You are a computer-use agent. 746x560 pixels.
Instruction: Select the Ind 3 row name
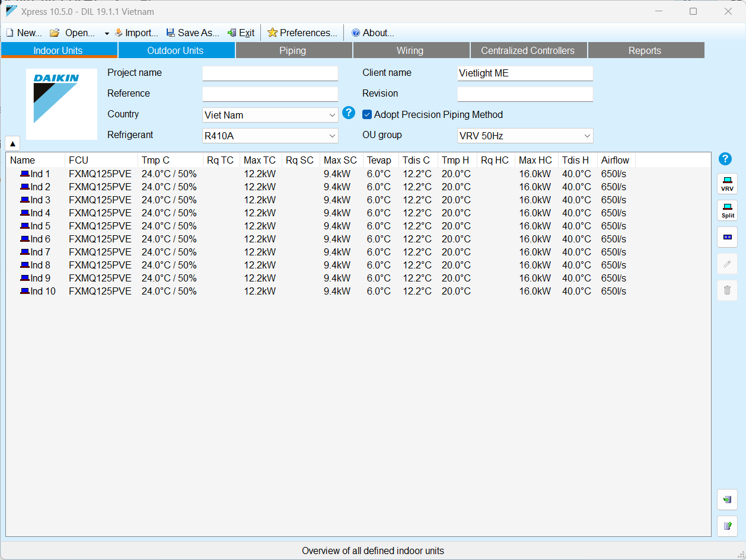pos(40,200)
